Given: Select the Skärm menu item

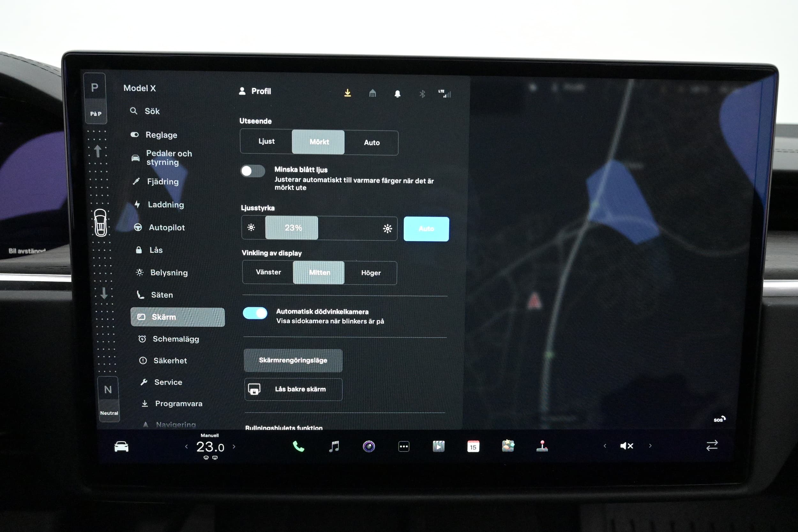Looking at the screenshot, I should [x=177, y=317].
